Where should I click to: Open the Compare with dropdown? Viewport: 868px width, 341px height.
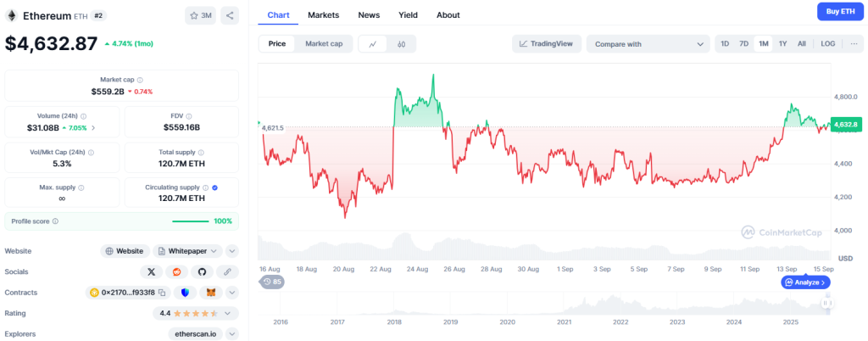[x=648, y=44]
